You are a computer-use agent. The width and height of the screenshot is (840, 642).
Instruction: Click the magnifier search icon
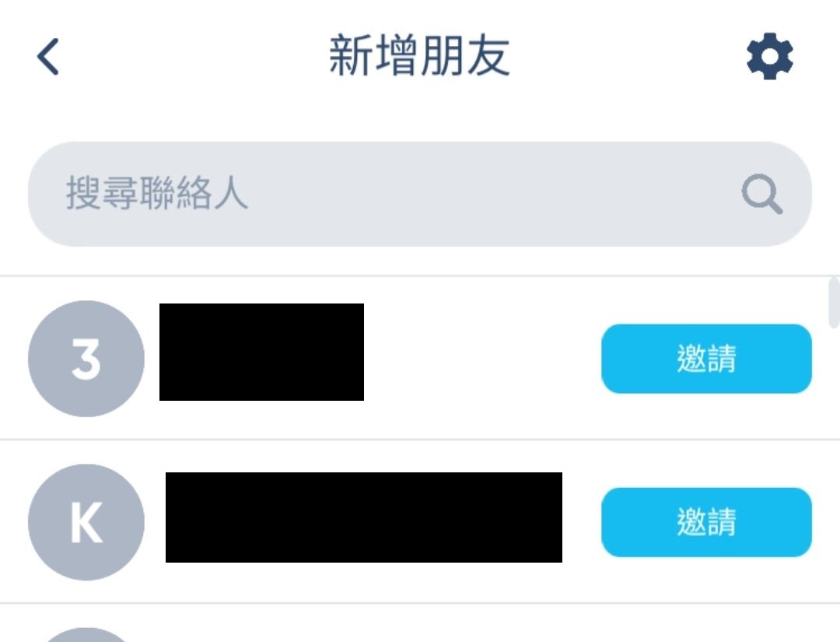point(761,194)
